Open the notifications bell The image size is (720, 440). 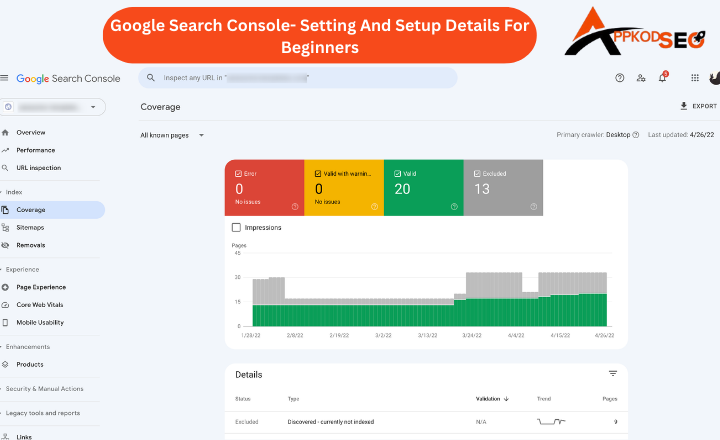point(663,77)
